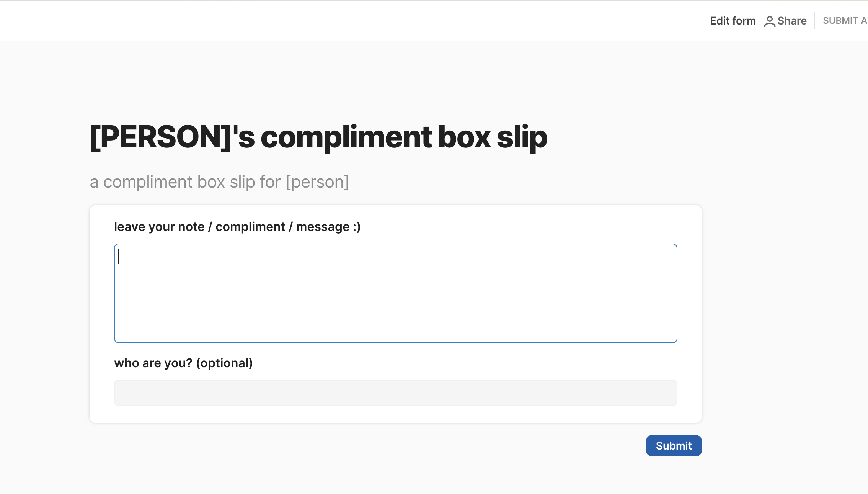Screen dimensions: 868x494
Task: Click the compliment box slip form title
Action: tap(318, 137)
